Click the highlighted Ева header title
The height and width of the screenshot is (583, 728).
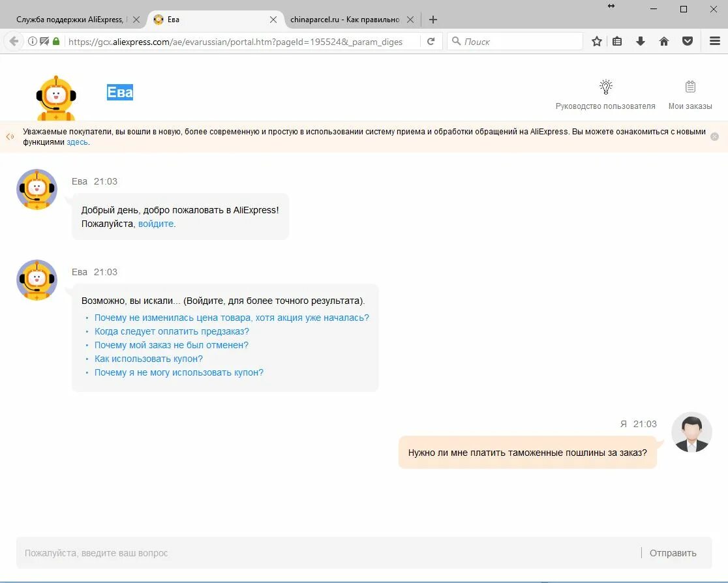click(x=120, y=92)
